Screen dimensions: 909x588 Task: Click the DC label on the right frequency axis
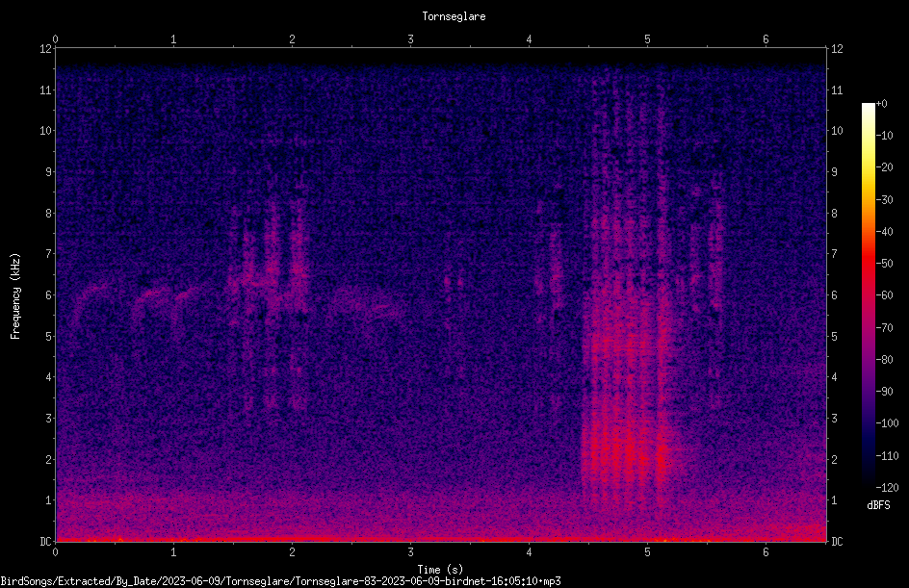pyautogui.click(x=837, y=542)
